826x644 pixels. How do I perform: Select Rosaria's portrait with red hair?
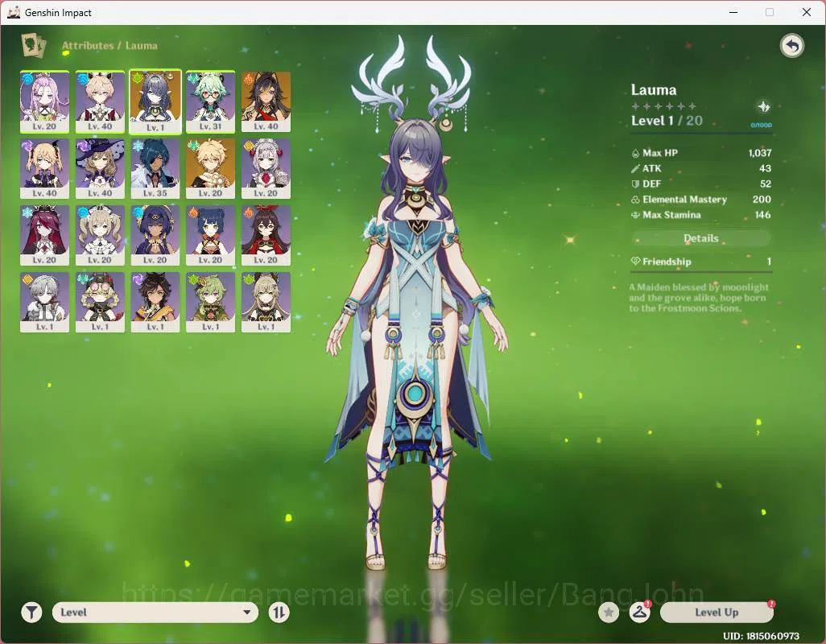tap(45, 235)
